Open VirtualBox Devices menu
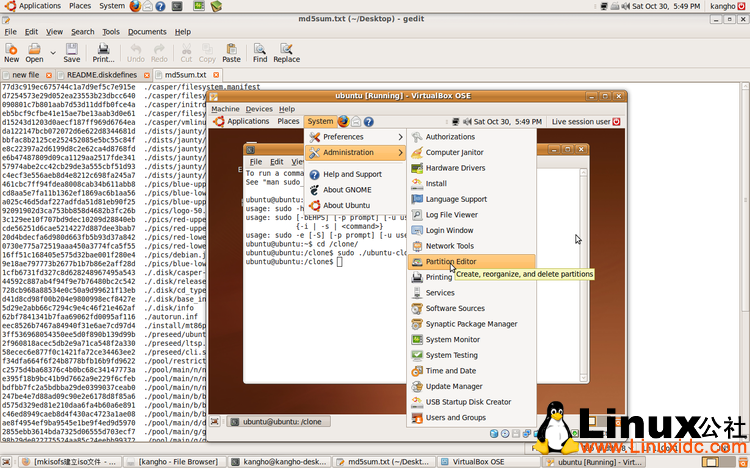The height and width of the screenshot is (468, 750). [x=259, y=109]
